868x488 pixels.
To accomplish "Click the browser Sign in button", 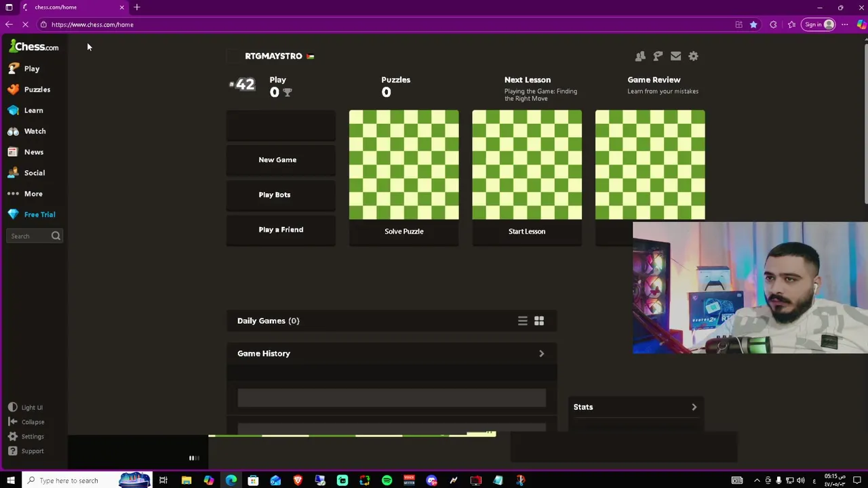I will 818,24.
